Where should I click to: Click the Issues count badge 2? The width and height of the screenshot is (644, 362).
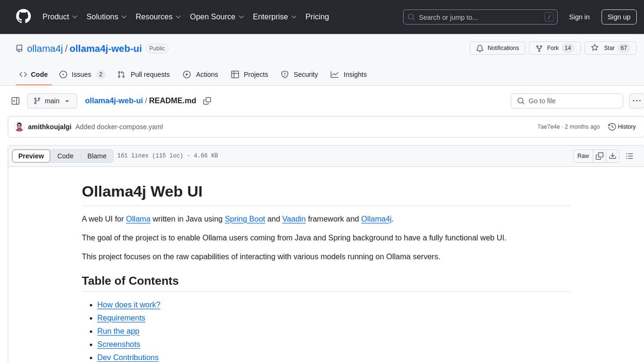coord(100,74)
